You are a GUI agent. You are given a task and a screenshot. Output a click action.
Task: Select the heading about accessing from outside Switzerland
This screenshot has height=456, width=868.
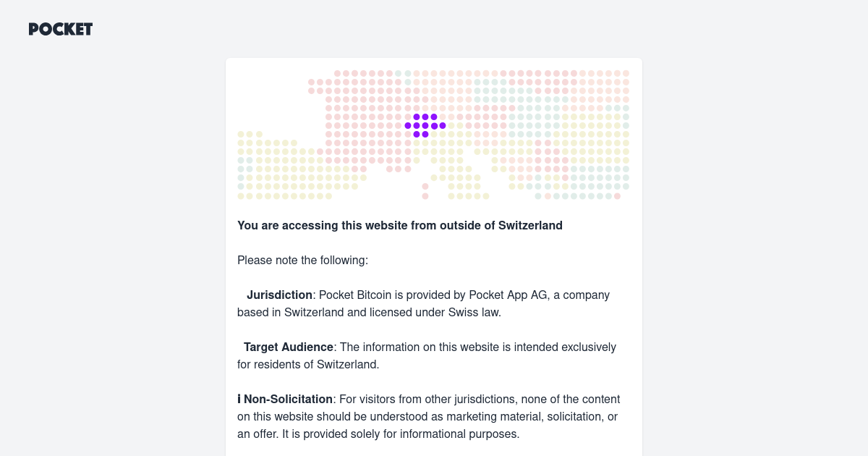tap(400, 225)
